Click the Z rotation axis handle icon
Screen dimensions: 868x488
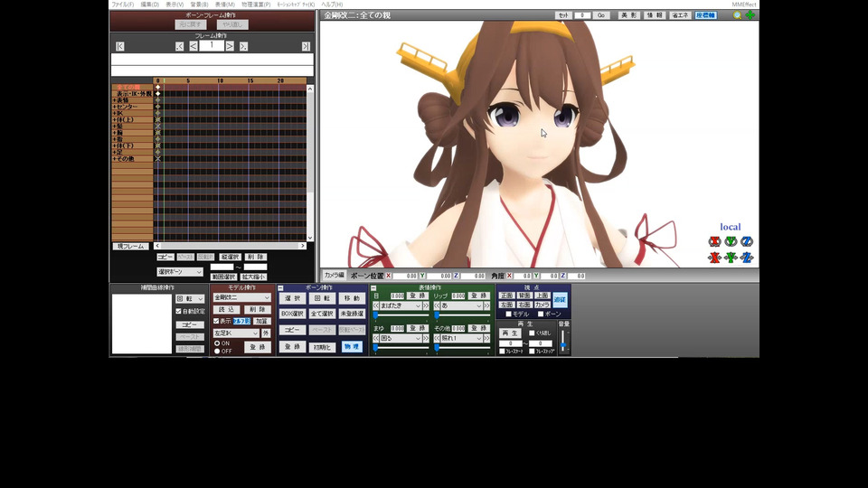747,241
